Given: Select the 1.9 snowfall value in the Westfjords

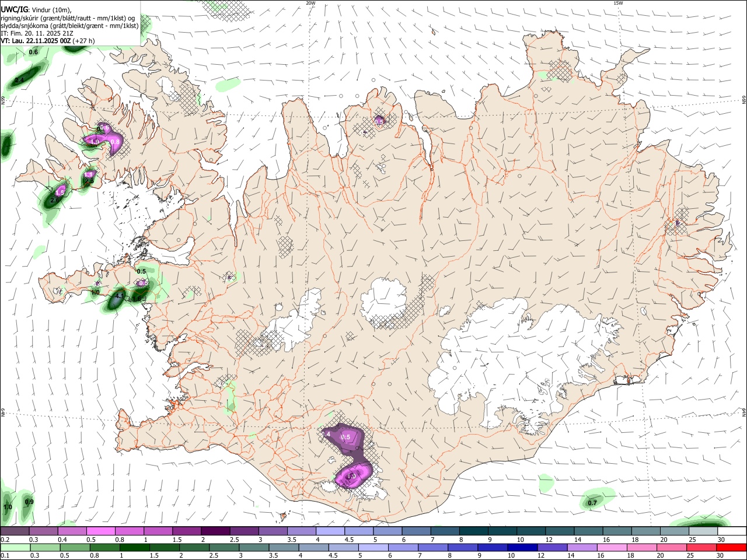Looking at the screenshot, I should click(94, 142).
